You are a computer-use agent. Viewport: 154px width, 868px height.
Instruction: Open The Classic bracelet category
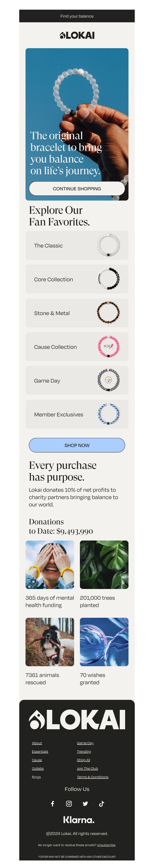click(x=77, y=245)
